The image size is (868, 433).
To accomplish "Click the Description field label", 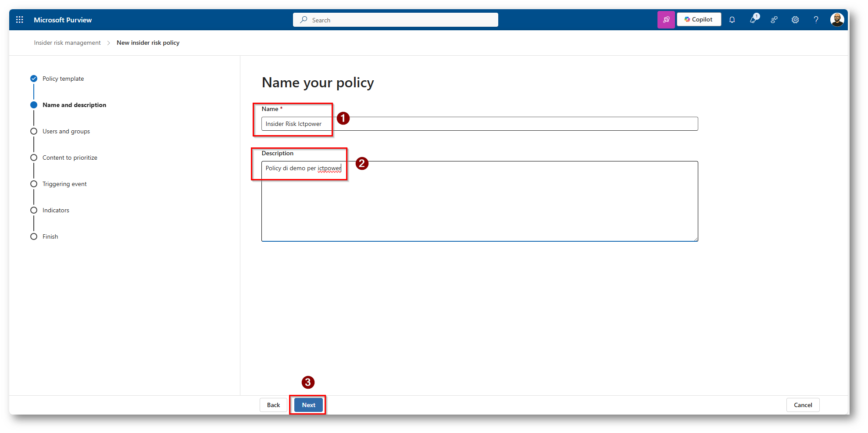I will tap(278, 153).
